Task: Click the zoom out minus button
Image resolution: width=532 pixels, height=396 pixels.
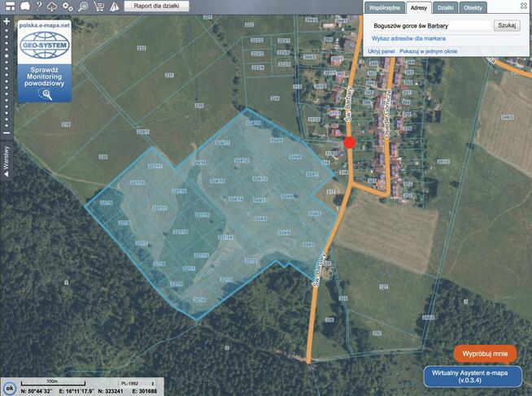Action: click(x=7, y=133)
